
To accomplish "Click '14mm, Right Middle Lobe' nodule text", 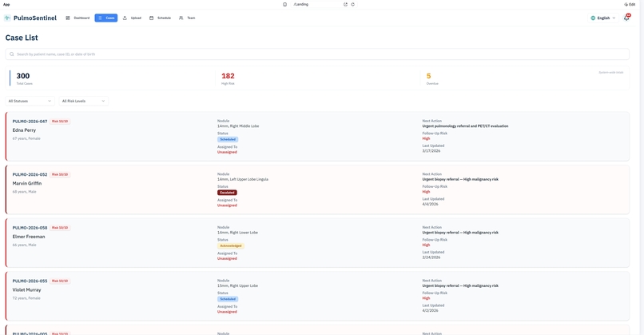I will coord(238,126).
